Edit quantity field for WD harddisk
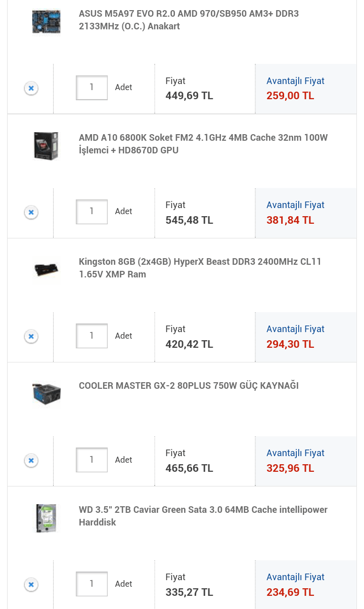364x609 pixels. (x=92, y=584)
